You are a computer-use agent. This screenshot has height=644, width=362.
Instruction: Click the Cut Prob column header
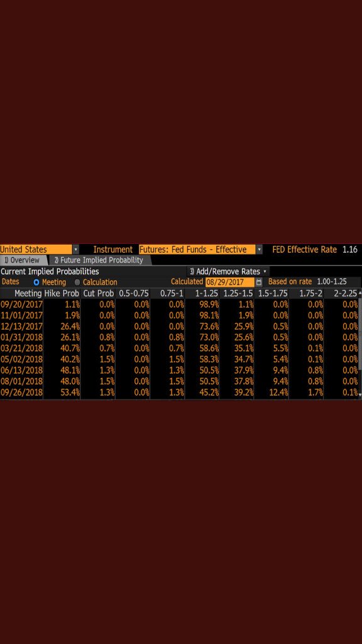(x=99, y=294)
